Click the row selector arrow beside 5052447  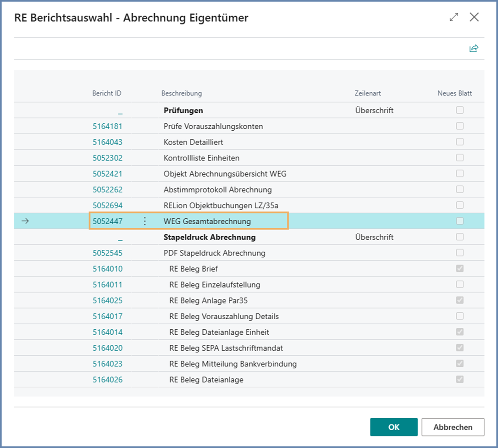click(26, 221)
